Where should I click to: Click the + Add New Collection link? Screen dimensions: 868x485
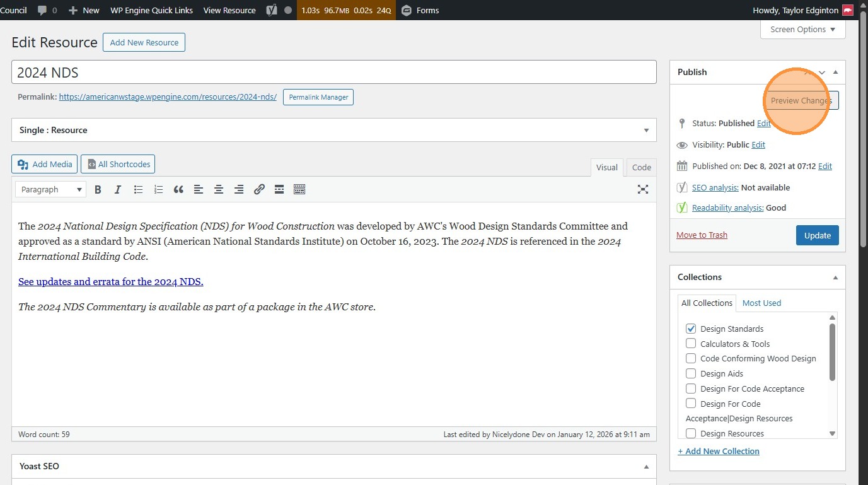coord(719,451)
